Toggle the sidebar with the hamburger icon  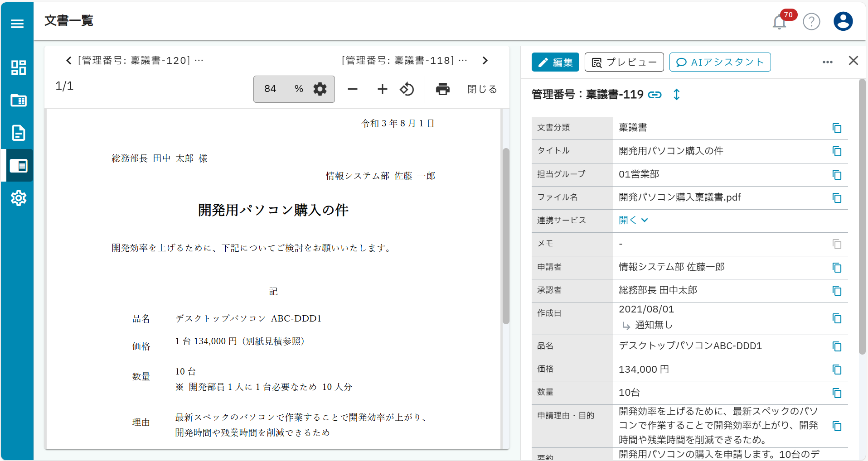(x=17, y=24)
